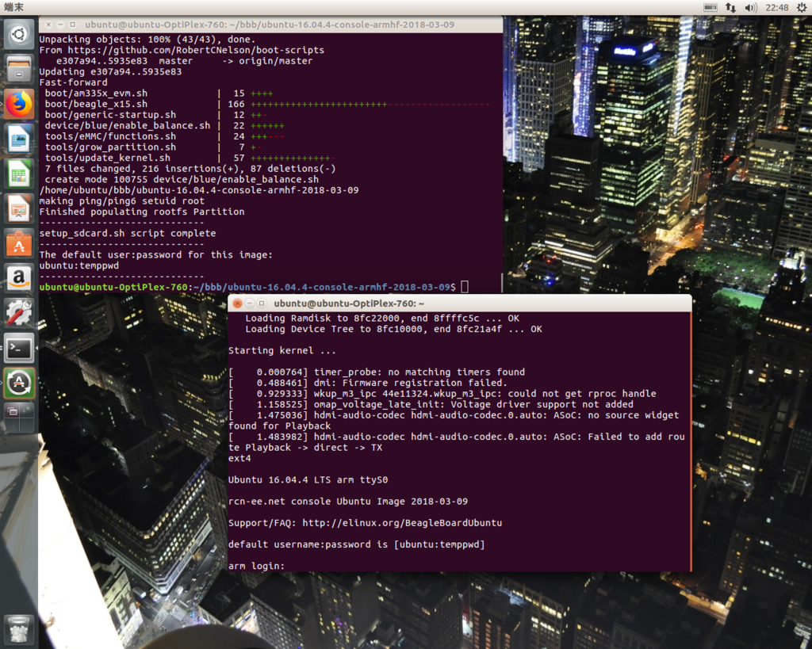The height and width of the screenshot is (649, 812).
Task: Open the network indicator in the top panel
Action: 730,7
